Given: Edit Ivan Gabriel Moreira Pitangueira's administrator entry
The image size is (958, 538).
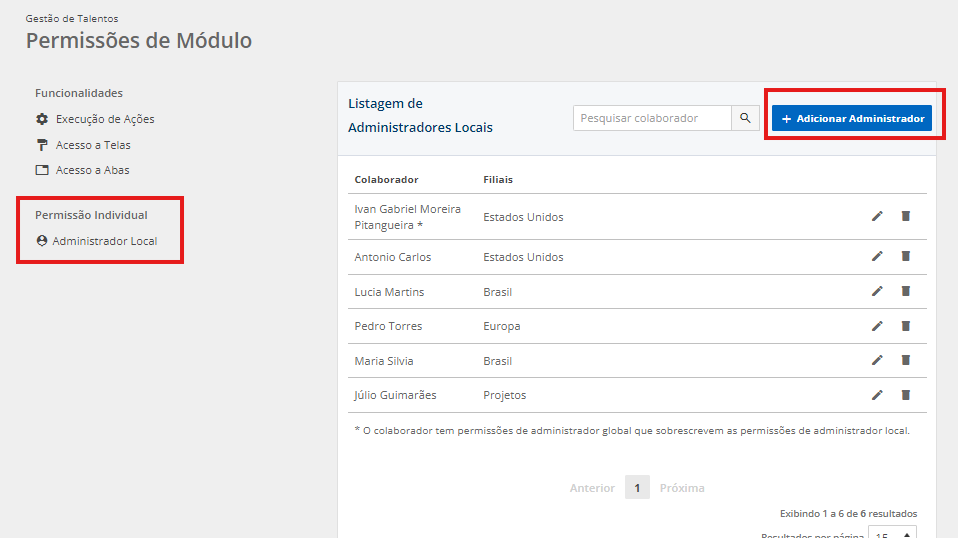Looking at the screenshot, I should click(x=877, y=216).
